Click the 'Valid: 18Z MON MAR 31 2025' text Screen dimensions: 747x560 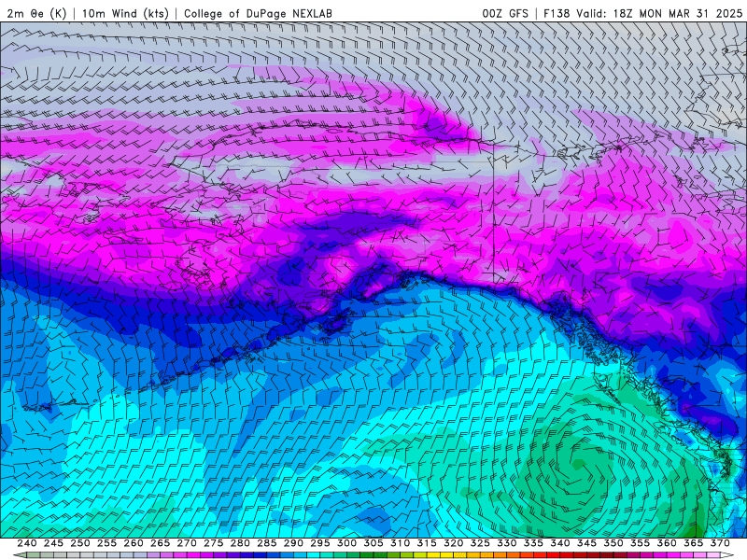[x=659, y=13]
